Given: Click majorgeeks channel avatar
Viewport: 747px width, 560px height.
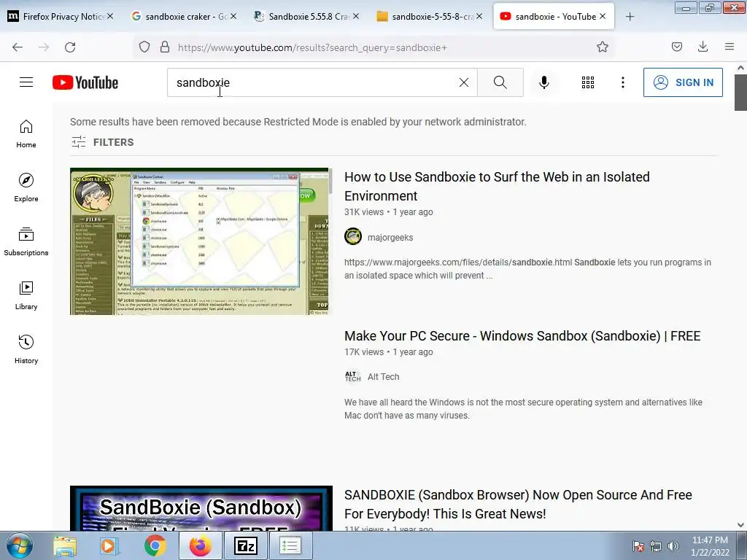Looking at the screenshot, I should point(353,237).
